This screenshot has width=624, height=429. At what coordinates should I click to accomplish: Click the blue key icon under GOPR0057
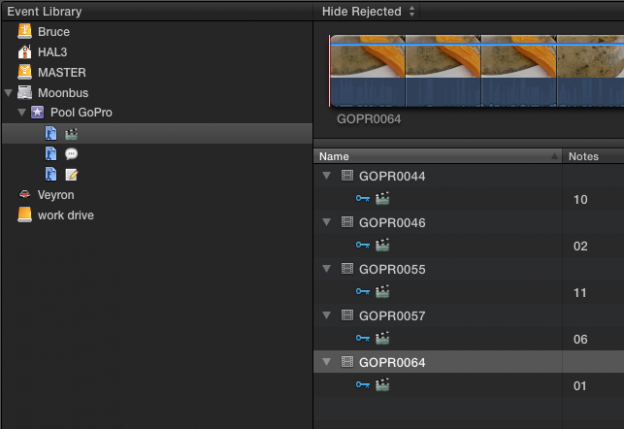pos(363,338)
